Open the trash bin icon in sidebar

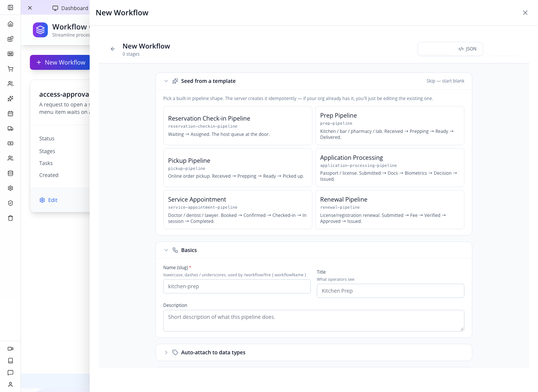10,218
